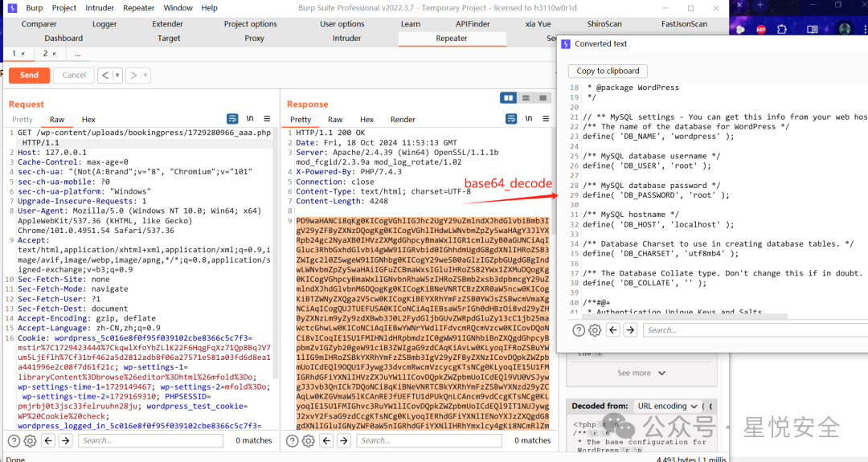The width and height of the screenshot is (868, 462).
Task: Go to previous match in Response search
Action: tap(326, 440)
